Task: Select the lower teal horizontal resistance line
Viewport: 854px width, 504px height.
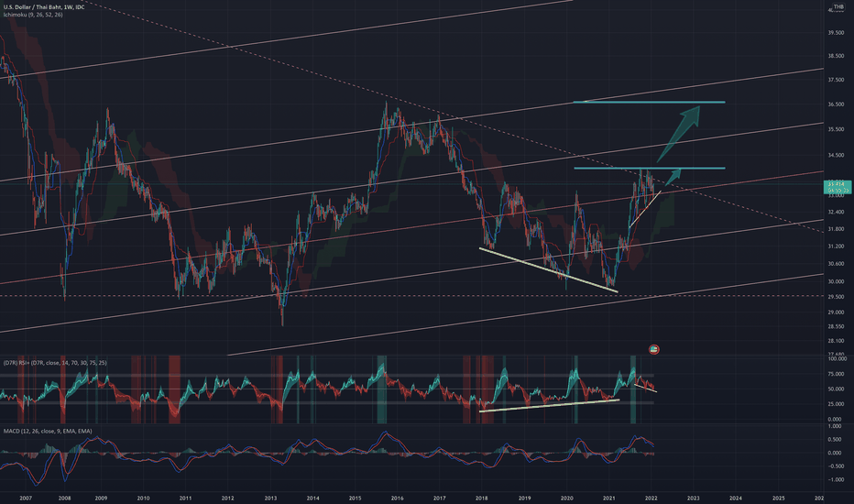Action: [650, 168]
